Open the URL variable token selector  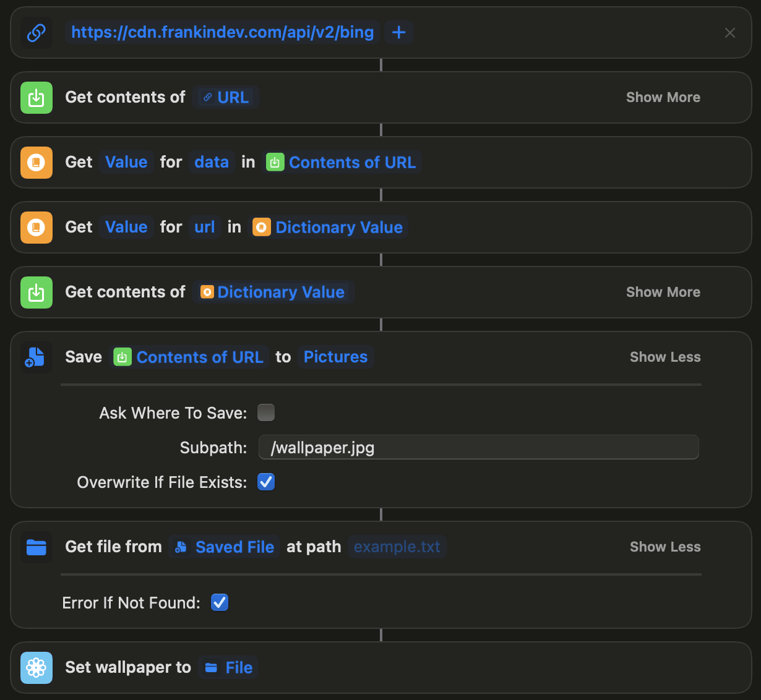[x=226, y=97]
